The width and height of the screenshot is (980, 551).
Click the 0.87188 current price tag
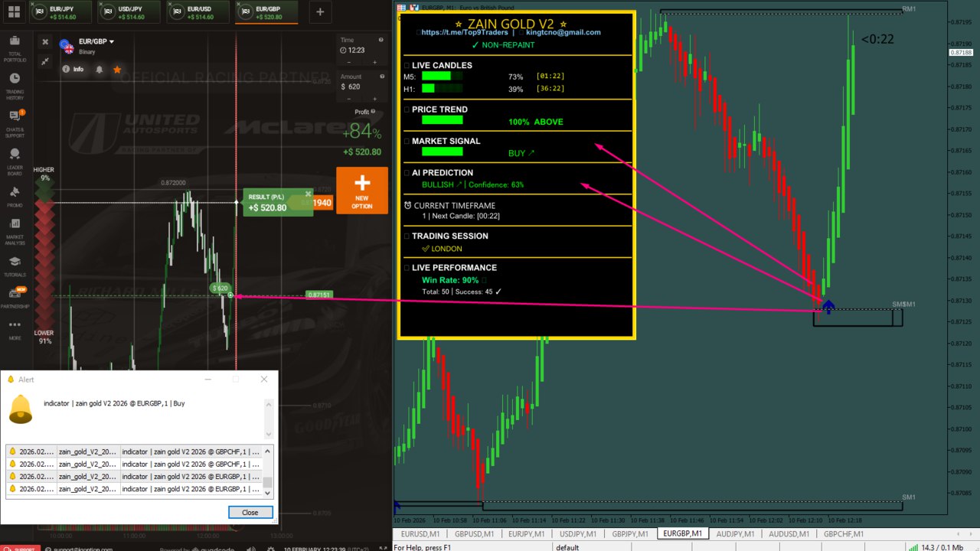point(961,53)
